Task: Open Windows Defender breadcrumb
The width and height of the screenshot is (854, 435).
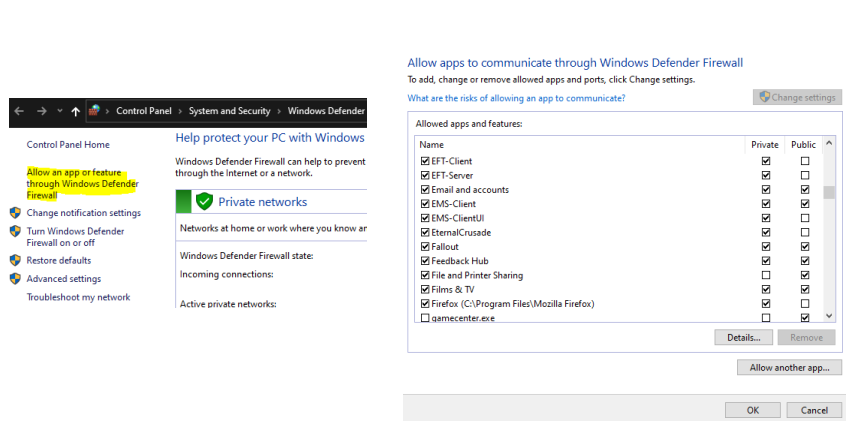Action: (x=326, y=111)
